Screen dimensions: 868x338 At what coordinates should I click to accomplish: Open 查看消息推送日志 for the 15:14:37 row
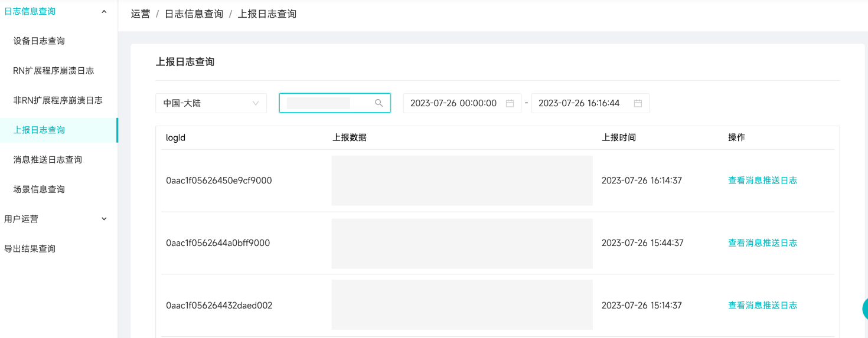click(x=762, y=306)
